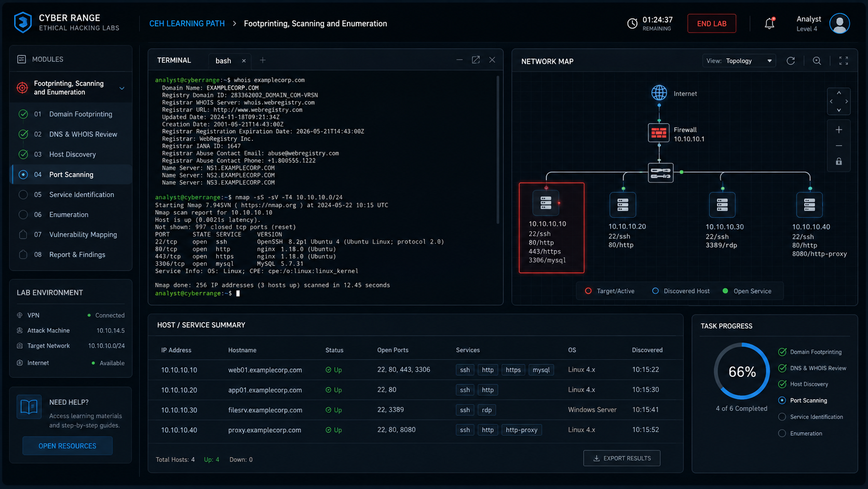
Task: Close the bash terminal tab
Action: click(244, 61)
